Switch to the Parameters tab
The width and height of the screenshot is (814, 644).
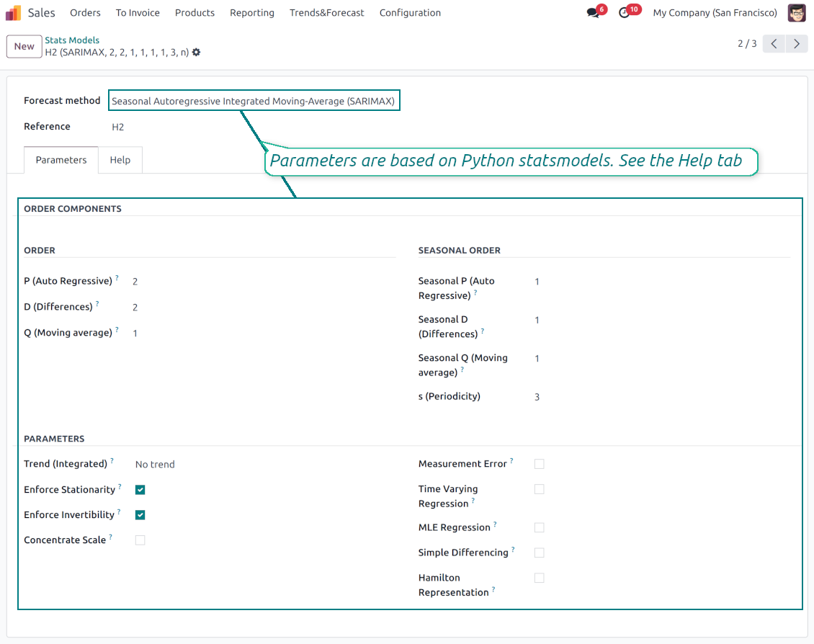(61, 160)
